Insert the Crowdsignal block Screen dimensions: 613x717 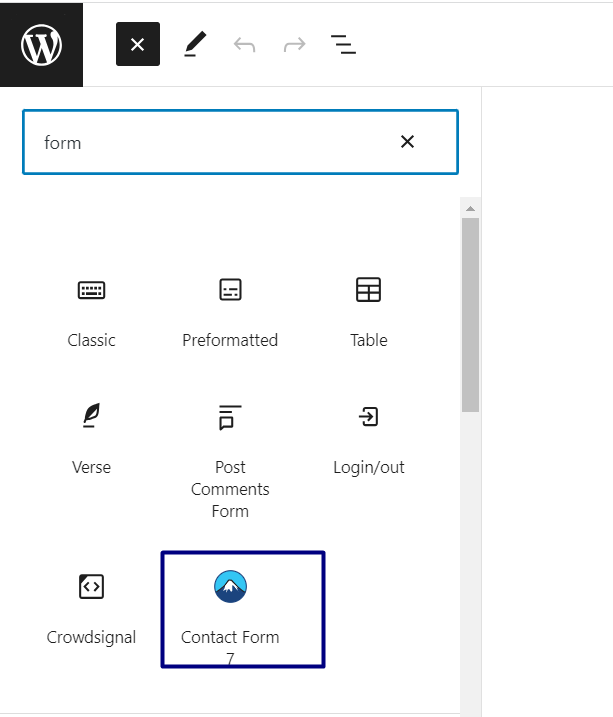(x=91, y=610)
